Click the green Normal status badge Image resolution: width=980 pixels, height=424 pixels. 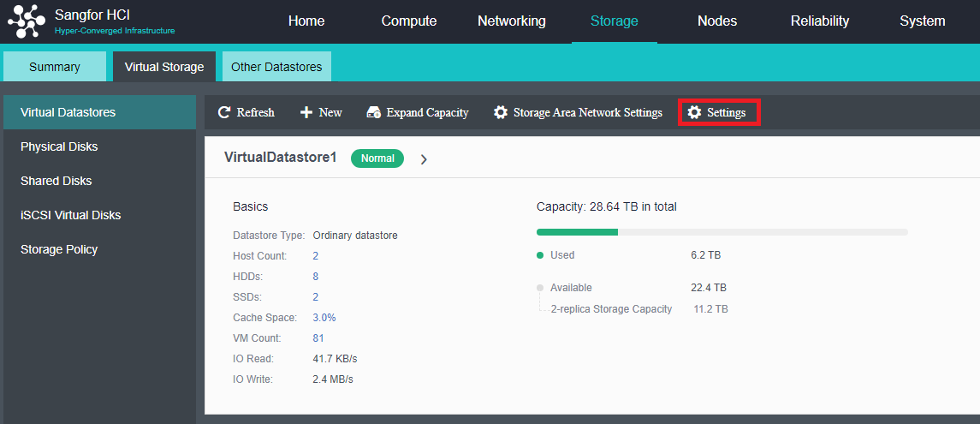coord(377,158)
